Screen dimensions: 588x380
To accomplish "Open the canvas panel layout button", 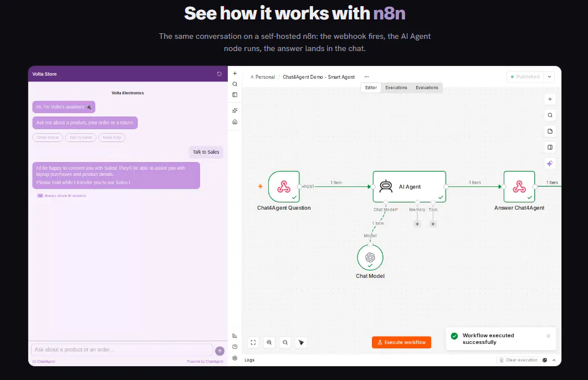I will (x=550, y=147).
